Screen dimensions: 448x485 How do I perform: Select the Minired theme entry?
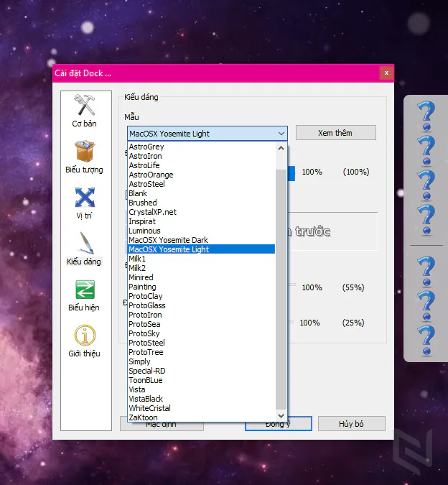(x=201, y=277)
